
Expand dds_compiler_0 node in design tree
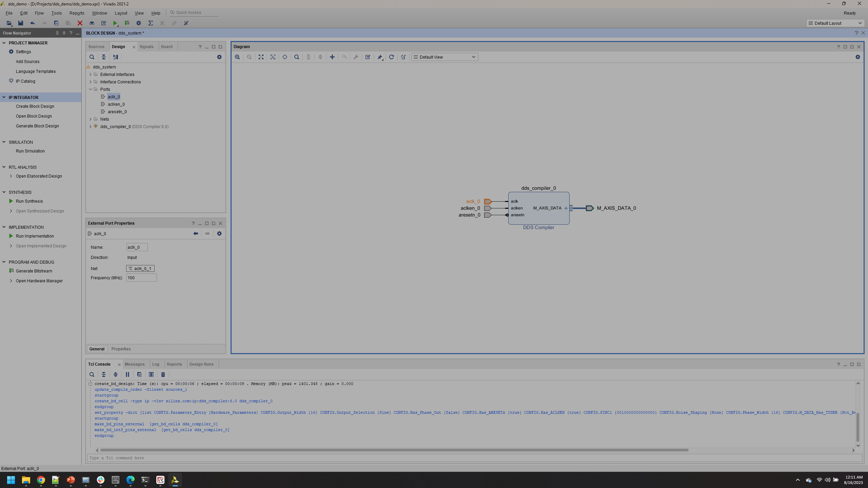click(x=91, y=126)
